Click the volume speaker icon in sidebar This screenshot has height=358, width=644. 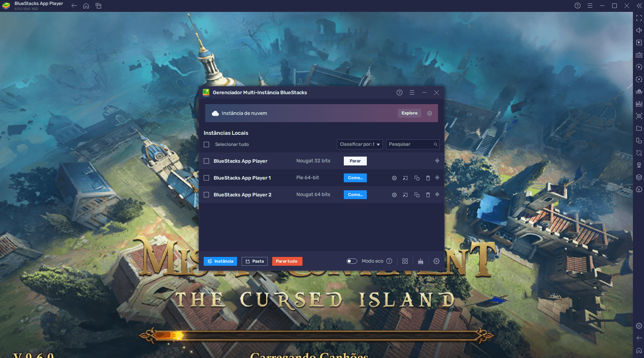coord(639,30)
